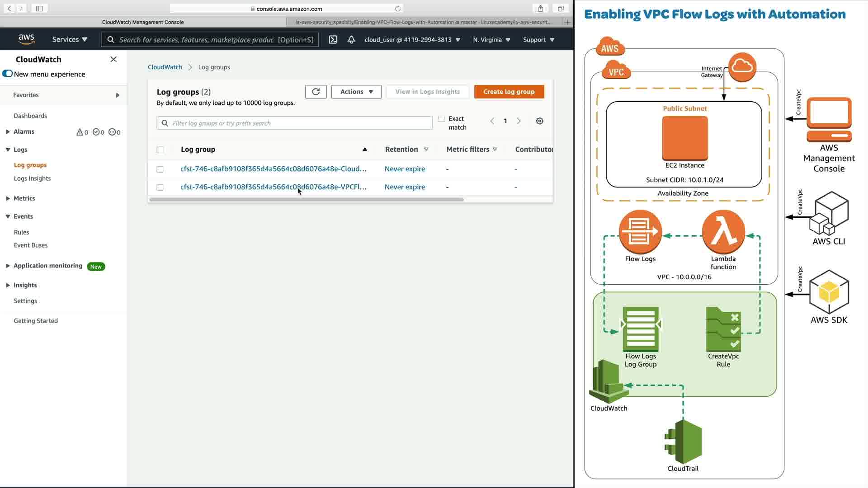Close the CloudWatch side navigation
868x488 pixels.
click(113, 59)
